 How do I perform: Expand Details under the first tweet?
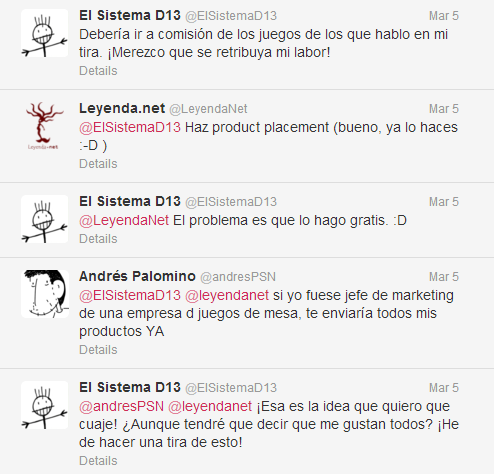click(x=98, y=71)
